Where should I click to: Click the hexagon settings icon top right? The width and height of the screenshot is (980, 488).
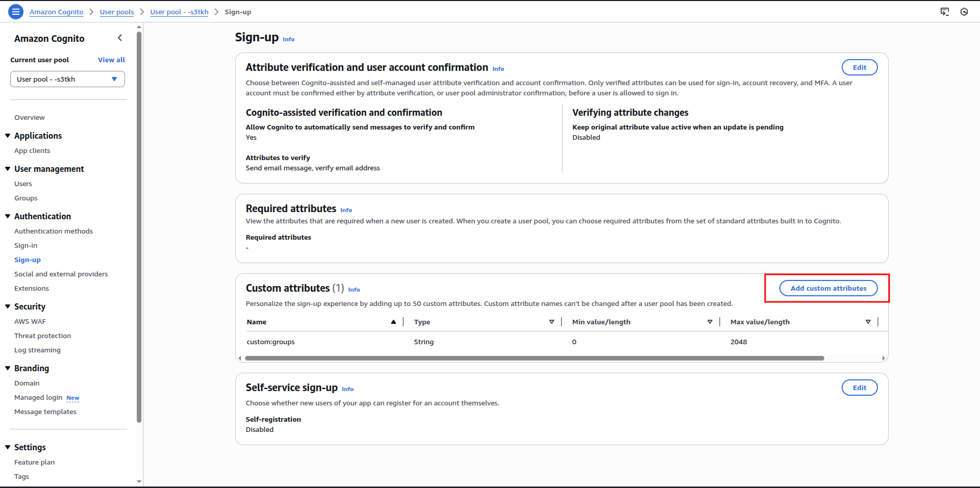(964, 12)
